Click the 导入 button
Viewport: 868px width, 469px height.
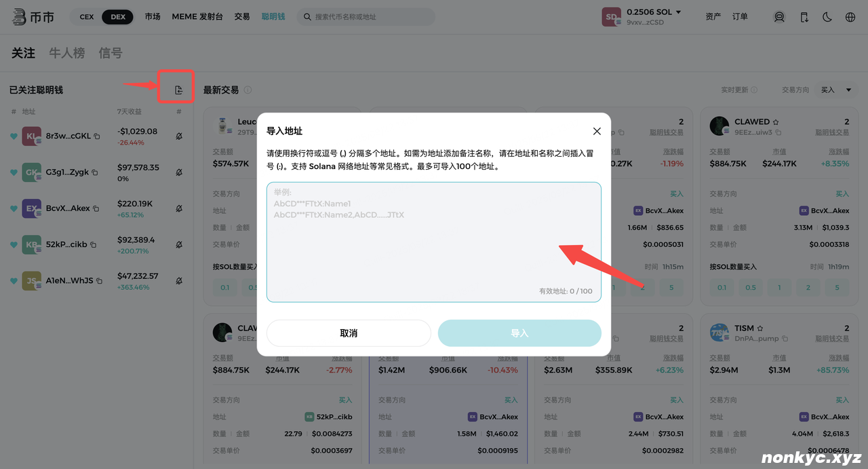tap(519, 333)
